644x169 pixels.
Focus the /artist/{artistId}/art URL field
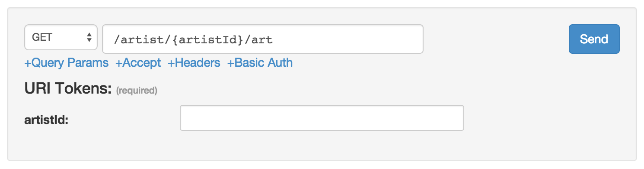coord(263,39)
